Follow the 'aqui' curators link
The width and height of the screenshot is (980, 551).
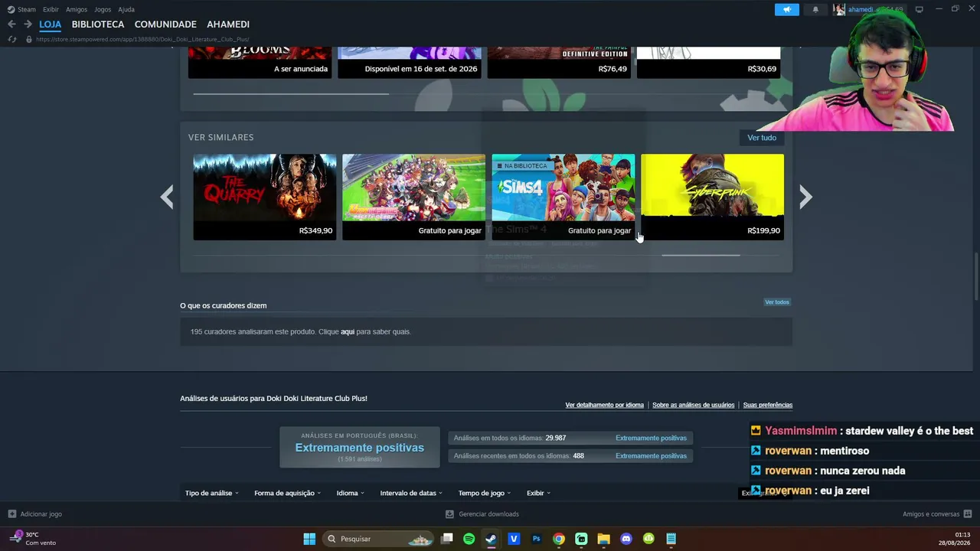[x=348, y=331]
